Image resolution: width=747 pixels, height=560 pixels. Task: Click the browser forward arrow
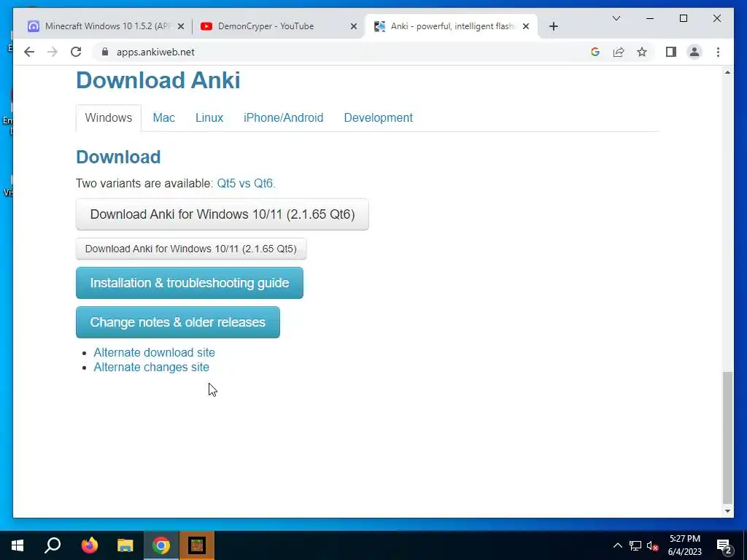pyautogui.click(x=53, y=52)
